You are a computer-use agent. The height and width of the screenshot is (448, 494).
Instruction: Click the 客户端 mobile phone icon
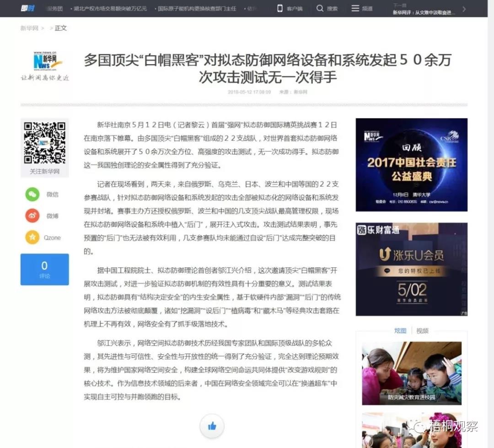(279, 8)
